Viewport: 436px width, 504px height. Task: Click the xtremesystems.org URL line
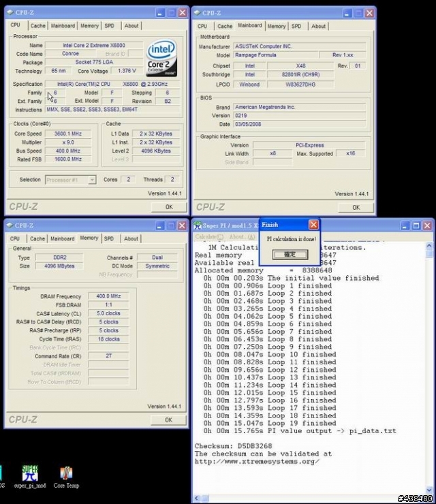pyautogui.click(x=257, y=462)
